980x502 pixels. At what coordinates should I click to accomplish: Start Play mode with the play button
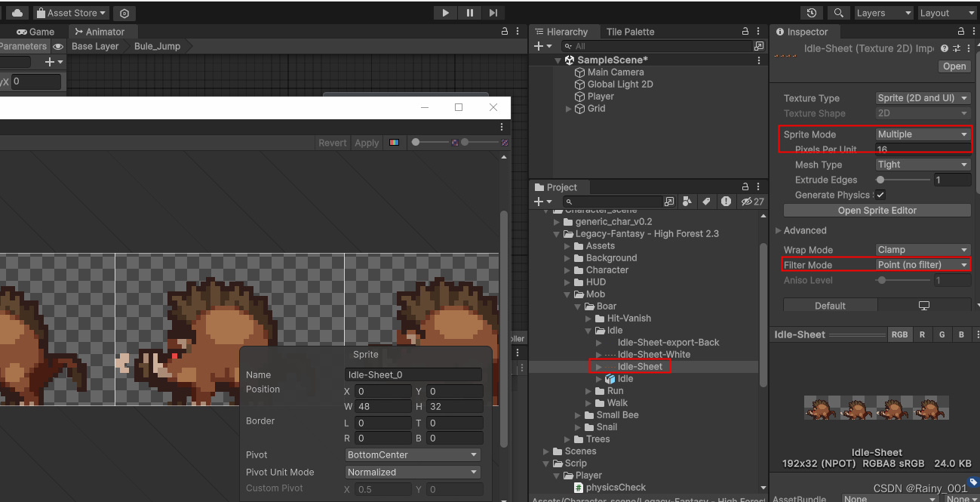point(446,13)
